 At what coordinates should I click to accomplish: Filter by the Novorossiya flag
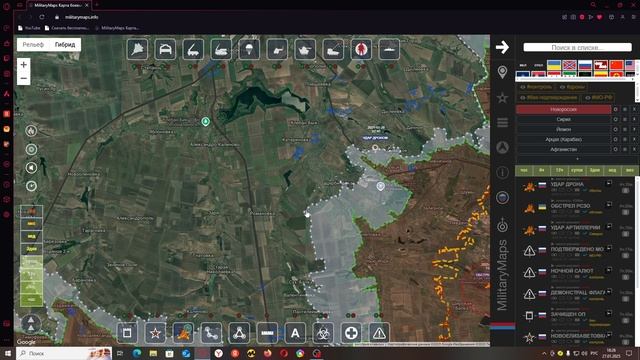pyautogui.click(x=569, y=65)
